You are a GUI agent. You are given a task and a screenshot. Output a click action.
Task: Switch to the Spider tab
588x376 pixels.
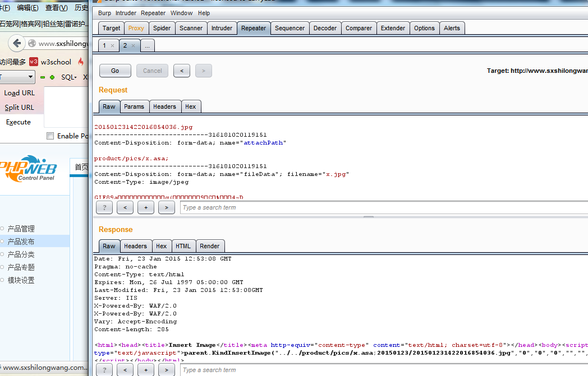click(x=162, y=28)
